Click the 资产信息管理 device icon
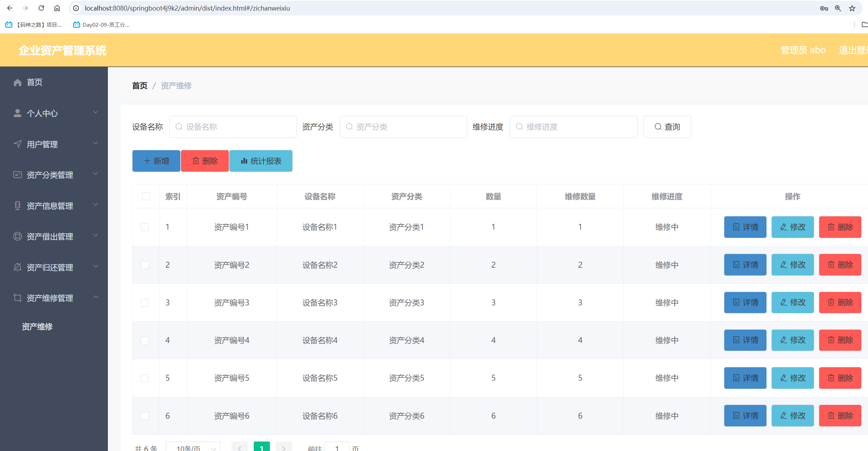The width and height of the screenshot is (868, 451). click(18, 206)
